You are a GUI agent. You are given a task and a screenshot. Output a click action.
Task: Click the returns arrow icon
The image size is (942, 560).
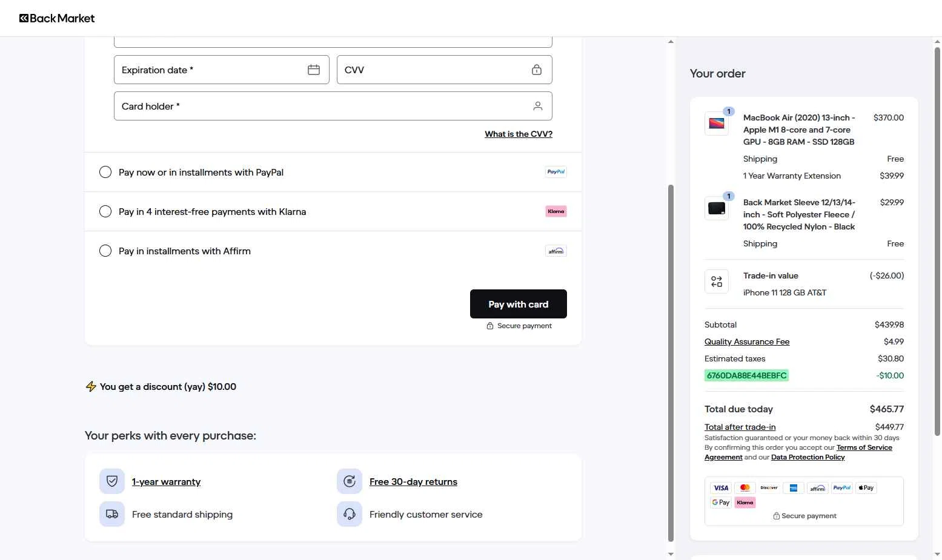tap(350, 481)
